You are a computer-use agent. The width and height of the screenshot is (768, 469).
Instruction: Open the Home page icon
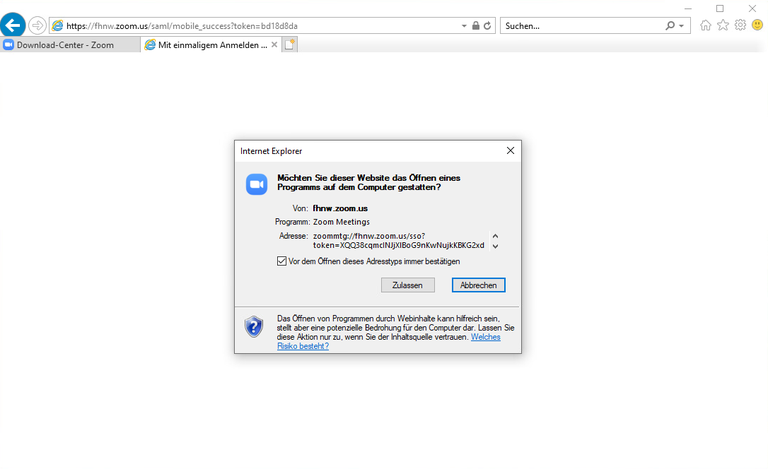[x=705, y=25]
